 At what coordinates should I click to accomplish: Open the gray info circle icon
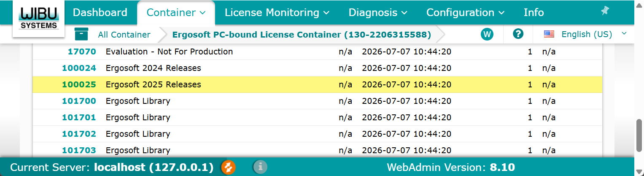[260, 167]
